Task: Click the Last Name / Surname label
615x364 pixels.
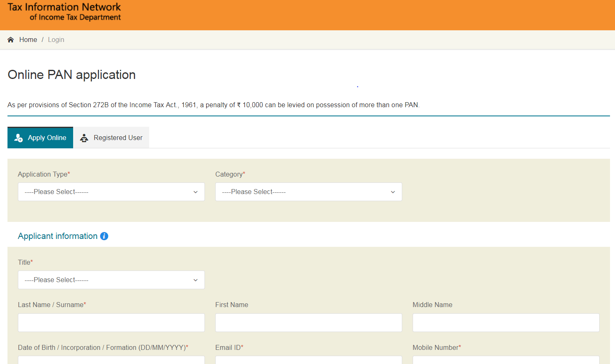Action: coord(52,305)
